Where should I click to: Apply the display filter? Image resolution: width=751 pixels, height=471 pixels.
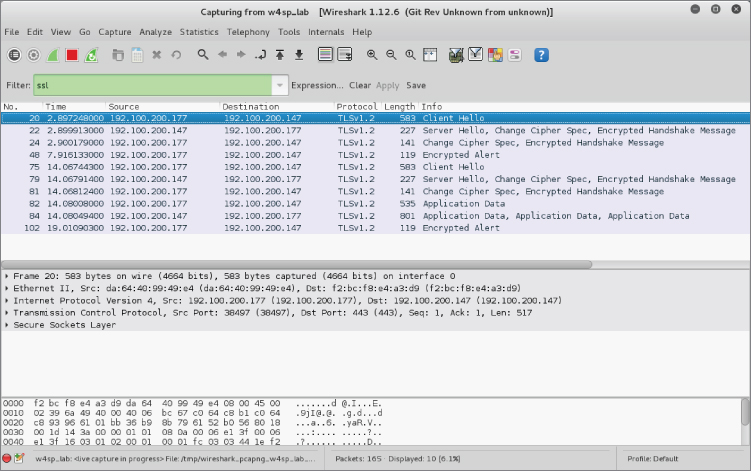[x=387, y=85]
